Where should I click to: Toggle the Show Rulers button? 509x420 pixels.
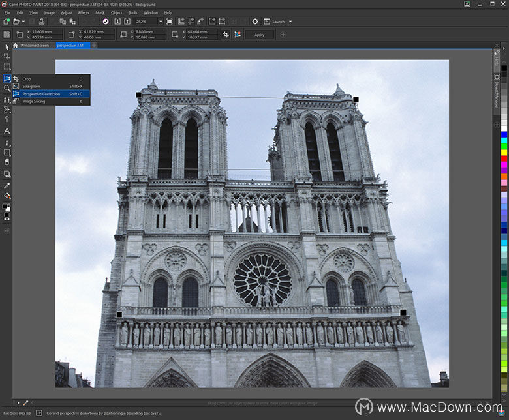[181, 22]
